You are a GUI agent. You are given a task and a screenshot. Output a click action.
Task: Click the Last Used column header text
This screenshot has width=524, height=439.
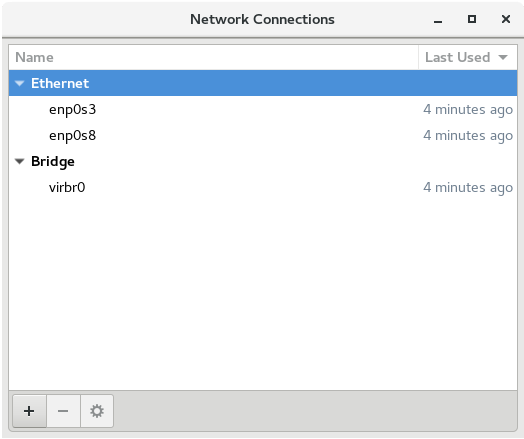[457, 57]
